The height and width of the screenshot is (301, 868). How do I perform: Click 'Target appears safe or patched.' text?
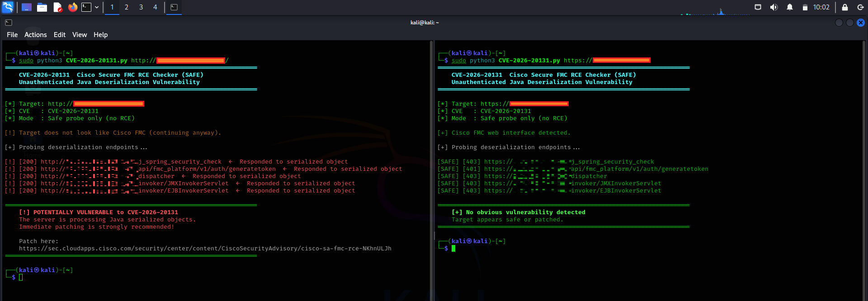tap(508, 220)
